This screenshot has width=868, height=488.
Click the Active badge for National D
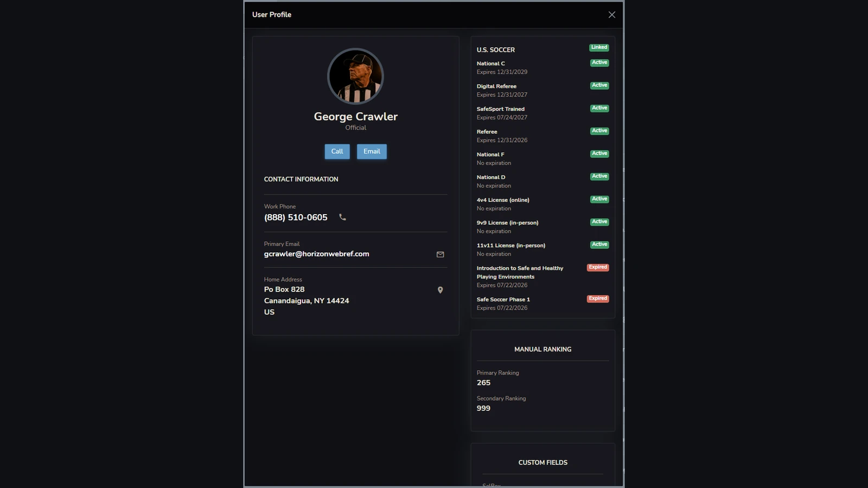(x=599, y=177)
